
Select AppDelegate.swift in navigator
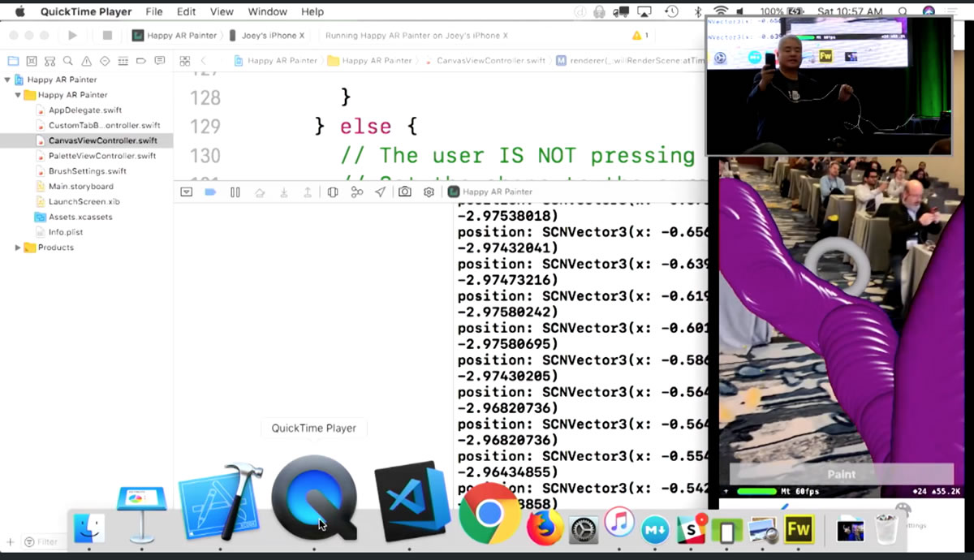click(85, 110)
